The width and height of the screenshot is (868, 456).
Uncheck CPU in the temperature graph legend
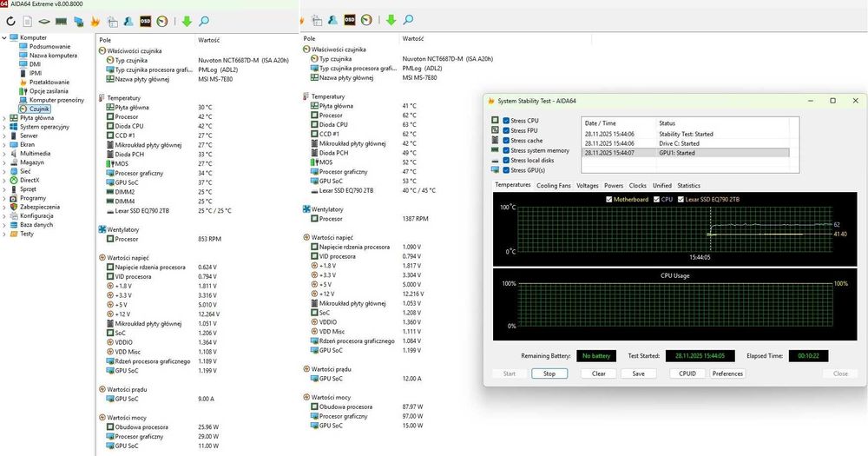[x=656, y=200]
